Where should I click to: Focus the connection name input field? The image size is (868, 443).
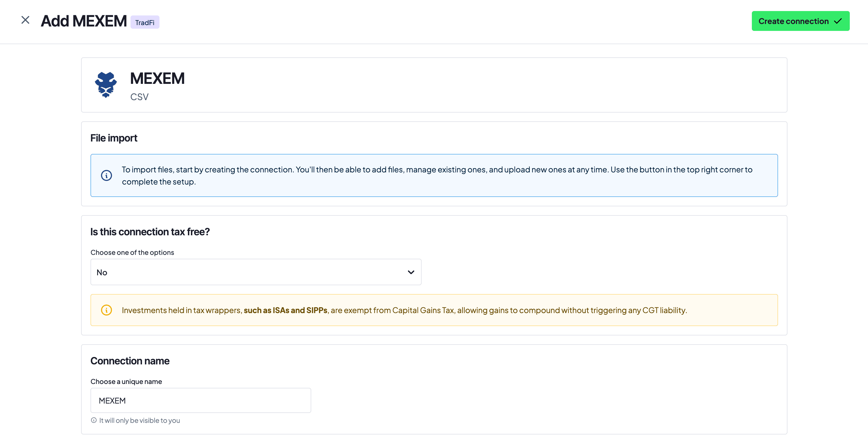point(201,401)
